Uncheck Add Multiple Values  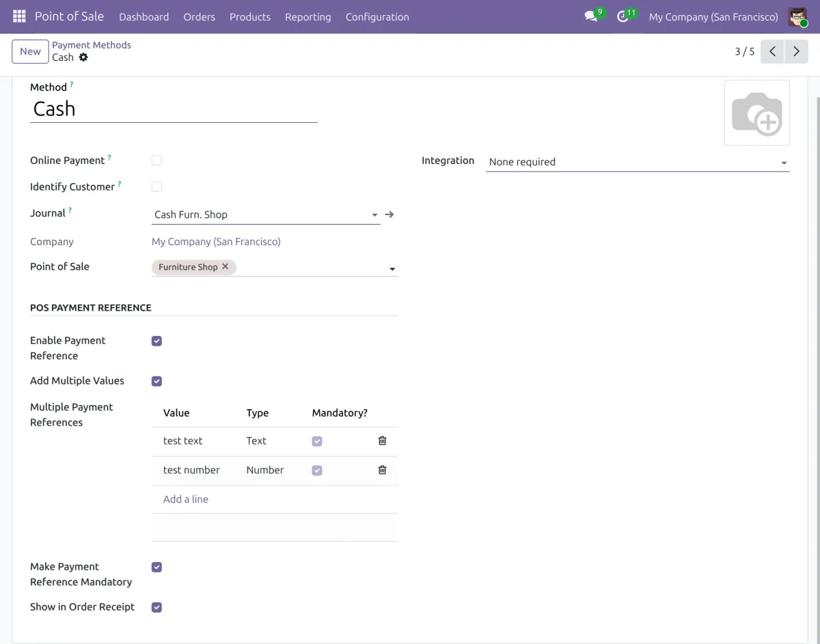pyautogui.click(x=156, y=381)
